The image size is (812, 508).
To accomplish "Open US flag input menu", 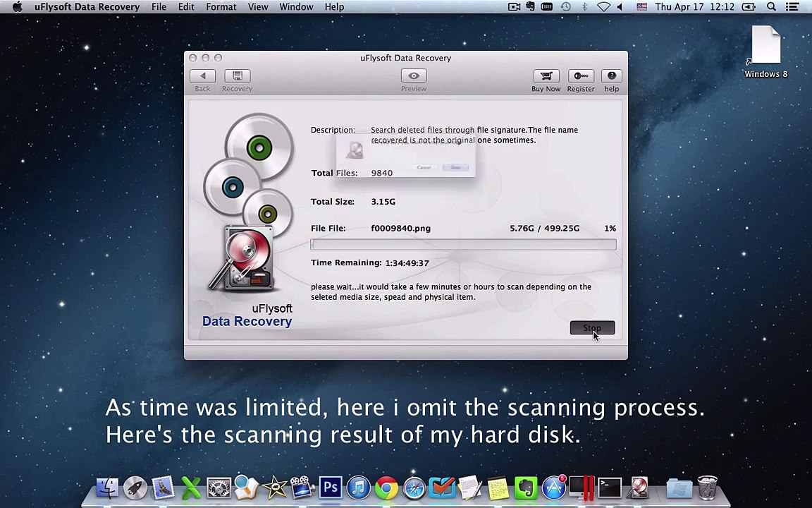I will pos(641,7).
